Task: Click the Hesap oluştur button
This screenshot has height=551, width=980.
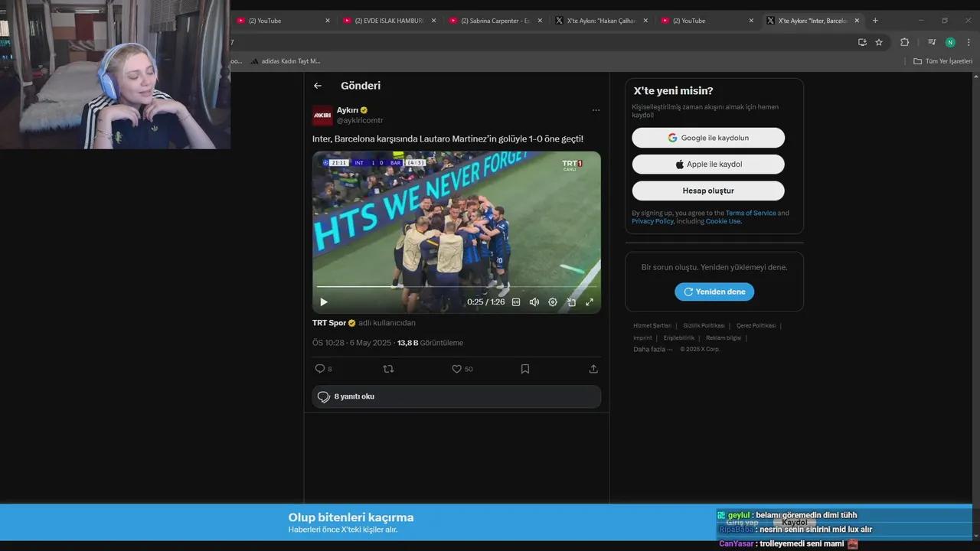Action: click(708, 191)
